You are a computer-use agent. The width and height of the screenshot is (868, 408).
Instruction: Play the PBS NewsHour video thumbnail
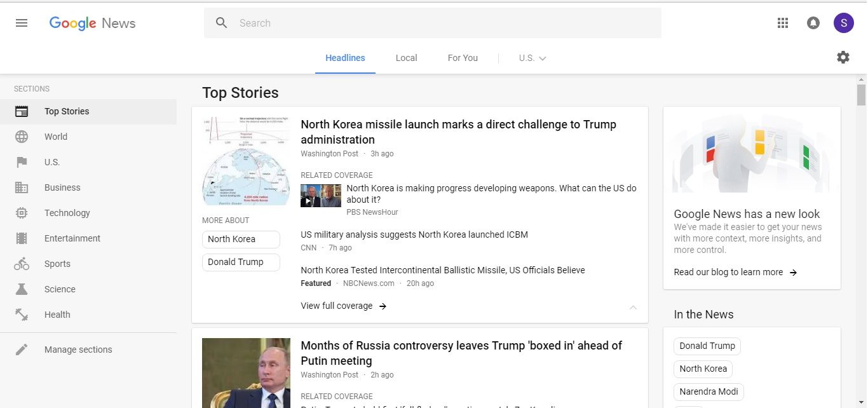click(x=320, y=196)
